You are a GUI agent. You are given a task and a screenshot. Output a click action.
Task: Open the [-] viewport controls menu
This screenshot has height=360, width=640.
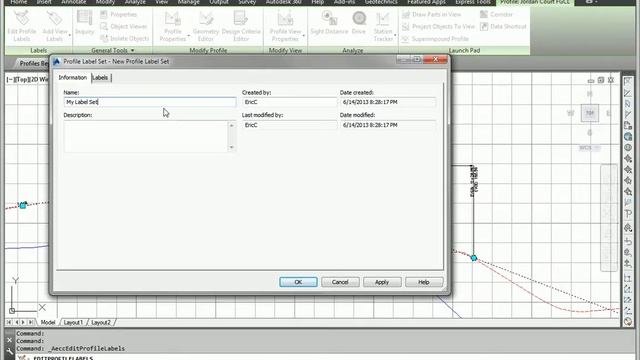[10, 79]
